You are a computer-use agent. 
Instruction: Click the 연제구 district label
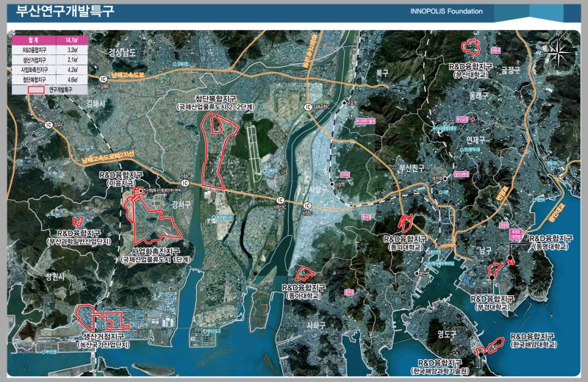pyautogui.click(x=476, y=140)
